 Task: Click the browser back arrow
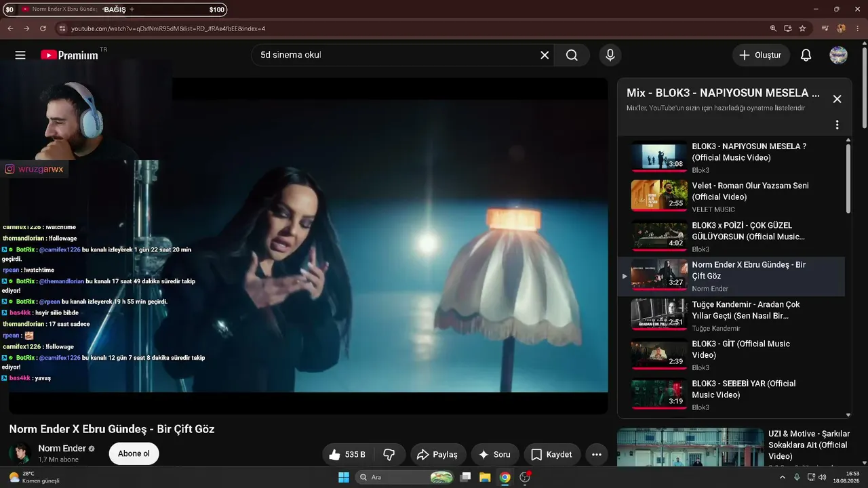[10, 28]
